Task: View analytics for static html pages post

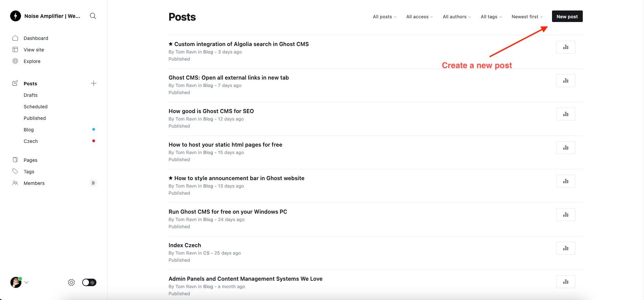Action: point(566,148)
